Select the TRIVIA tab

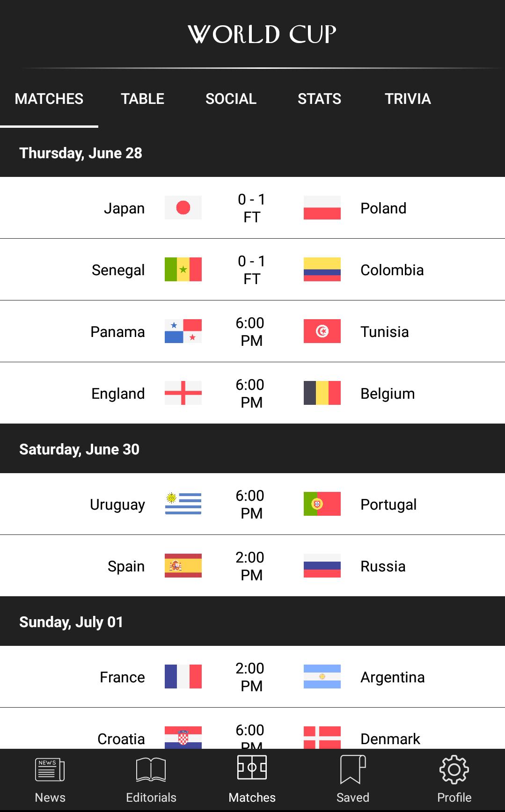coord(408,99)
